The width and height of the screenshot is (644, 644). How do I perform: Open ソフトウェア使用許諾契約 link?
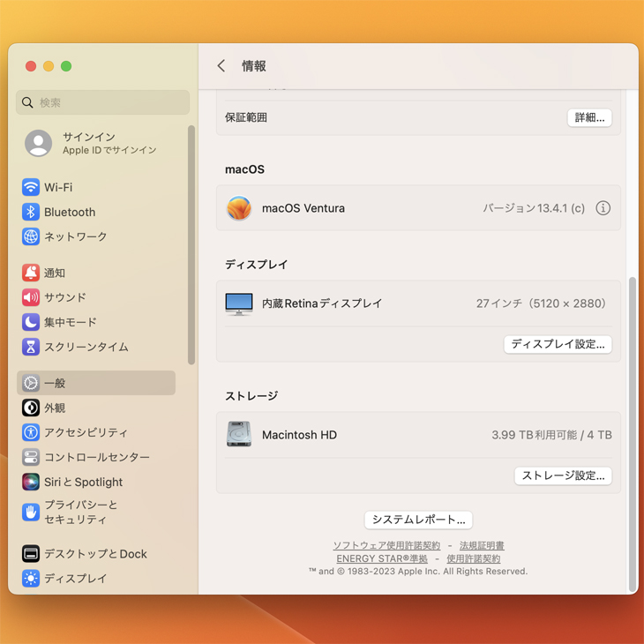(386, 545)
